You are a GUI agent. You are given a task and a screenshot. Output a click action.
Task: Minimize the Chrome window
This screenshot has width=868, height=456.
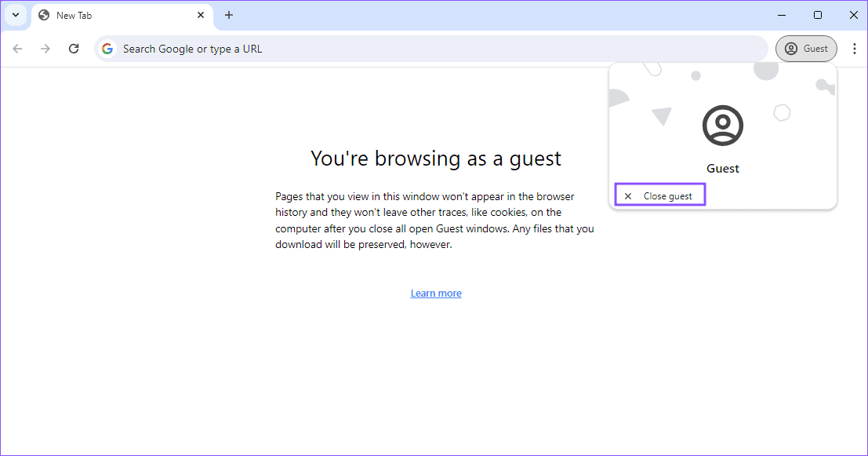[782, 15]
